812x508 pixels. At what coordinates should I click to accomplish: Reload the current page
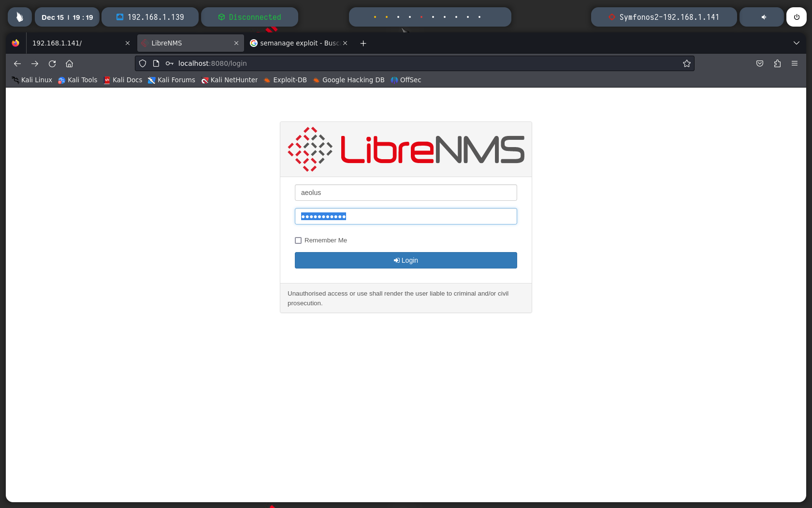click(x=52, y=64)
